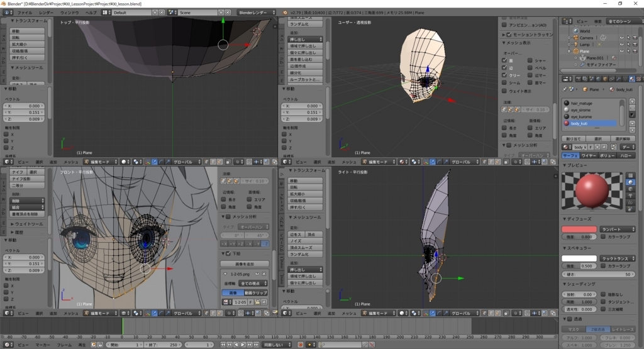Click the Lamp object icon in outliner
This screenshot has height=349, width=644.
point(575,45)
